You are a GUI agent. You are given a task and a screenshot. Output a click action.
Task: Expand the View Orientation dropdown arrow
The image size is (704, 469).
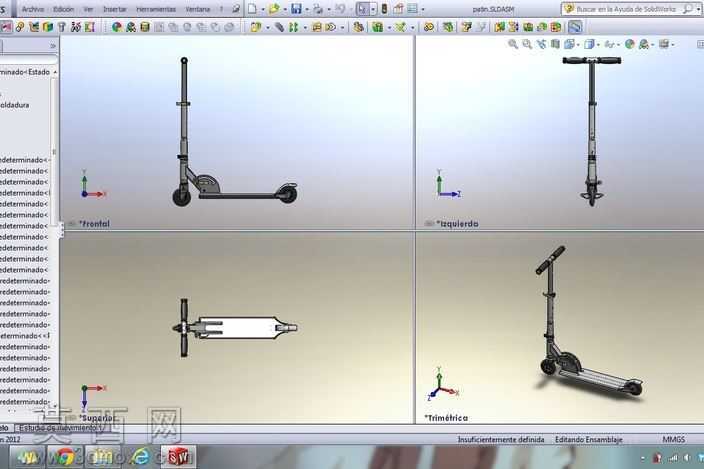click(x=578, y=45)
